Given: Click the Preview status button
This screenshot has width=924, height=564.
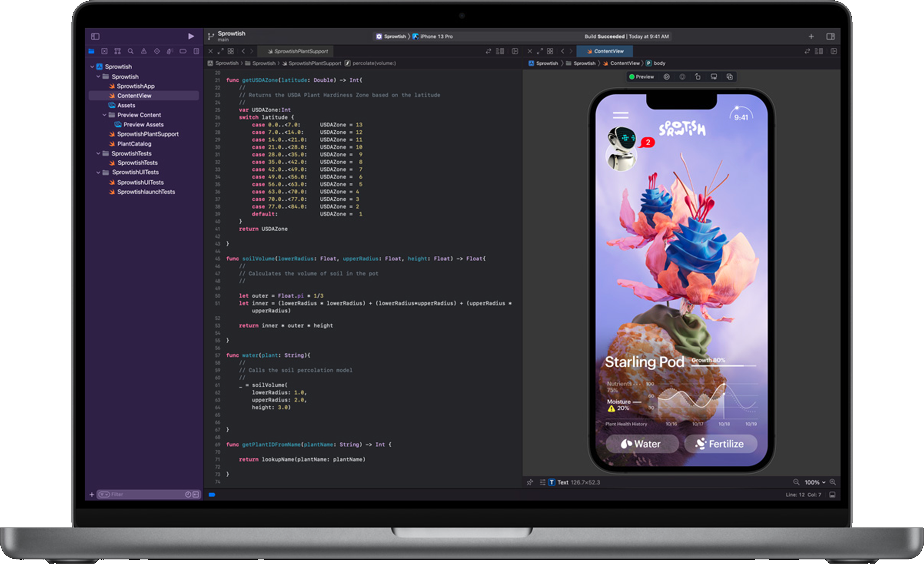Looking at the screenshot, I should point(641,77).
